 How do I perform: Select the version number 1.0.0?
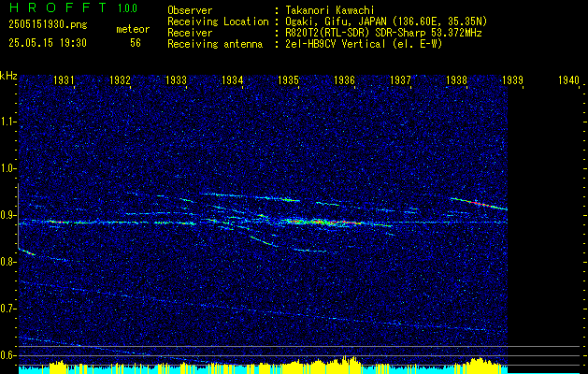[x=127, y=8]
